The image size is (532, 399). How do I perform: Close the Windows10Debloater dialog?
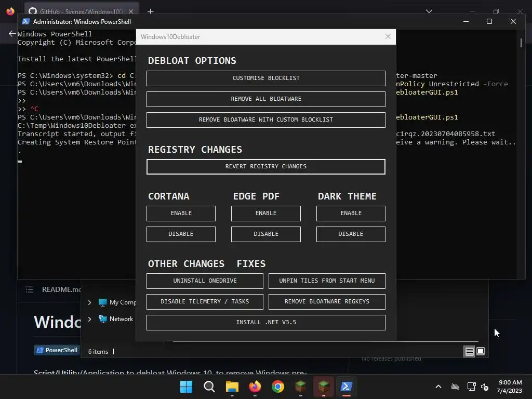(x=388, y=37)
